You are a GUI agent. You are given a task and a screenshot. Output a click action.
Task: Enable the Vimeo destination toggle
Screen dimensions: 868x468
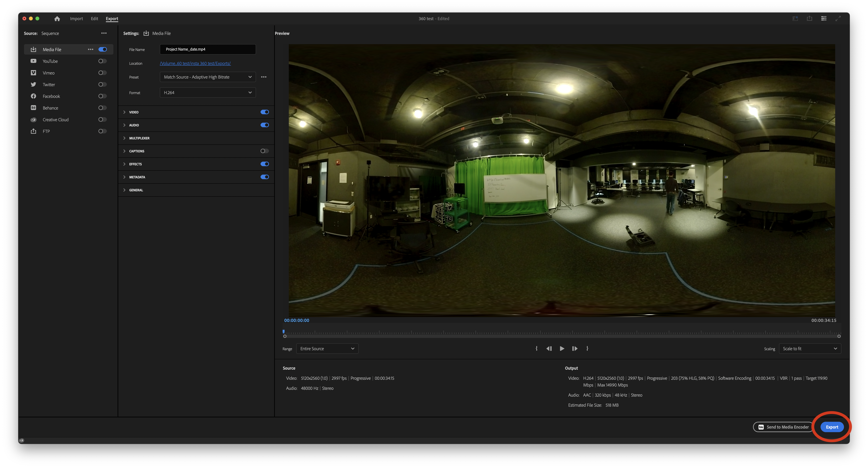click(x=102, y=73)
